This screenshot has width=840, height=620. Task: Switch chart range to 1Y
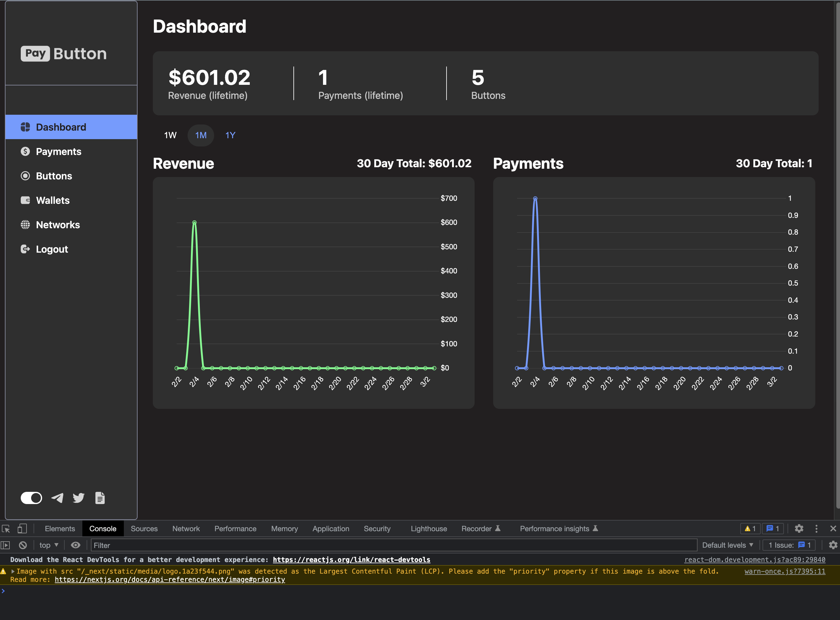click(x=230, y=135)
